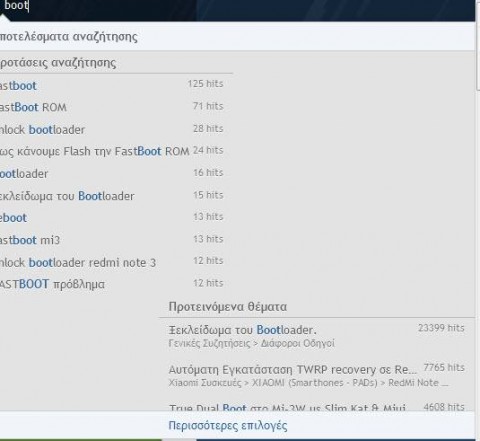Pick the "fastboot mi3" suggestion
480x441 pixels.
click(112, 240)
